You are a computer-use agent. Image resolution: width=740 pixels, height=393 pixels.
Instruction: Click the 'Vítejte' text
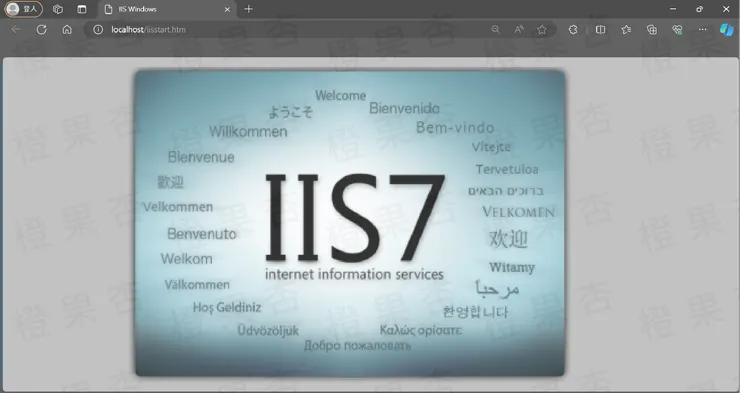pyautogui.click(x=491, y=147)
